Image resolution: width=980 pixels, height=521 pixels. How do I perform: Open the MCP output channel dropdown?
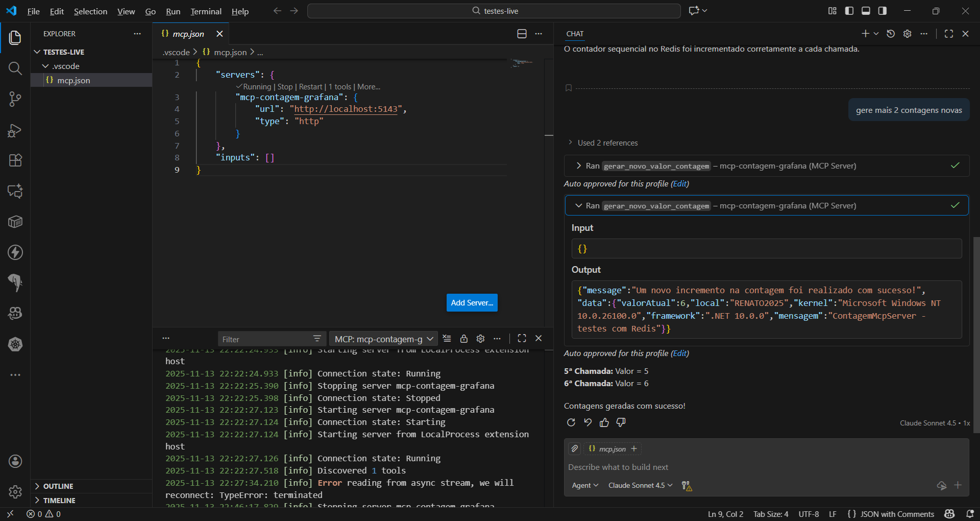(x=383, y=339)
